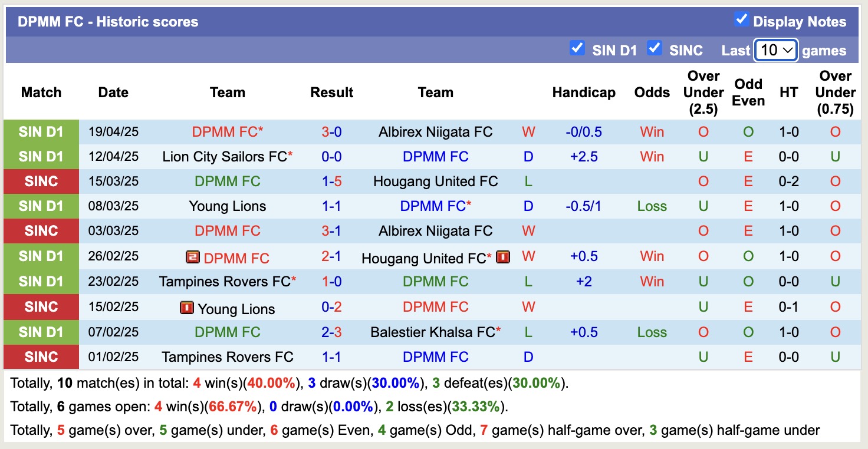Click the 2-3 result on 07/02/25
The image size is (868, 449).
332,332
